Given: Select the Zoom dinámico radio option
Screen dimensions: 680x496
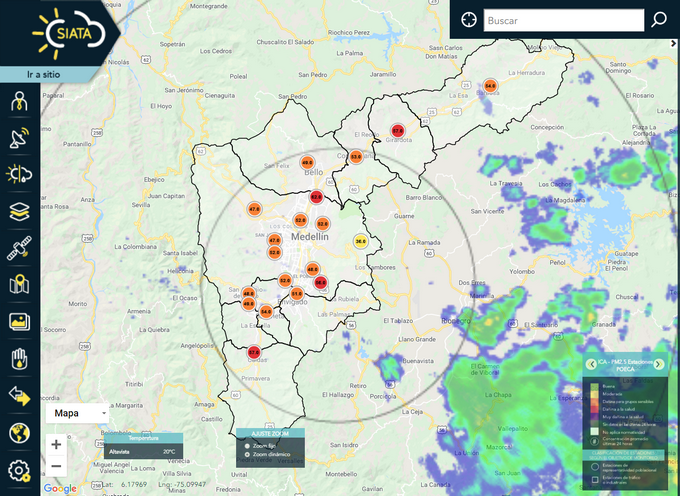Looking at the screenshot, I should click(x=247, y=455).
